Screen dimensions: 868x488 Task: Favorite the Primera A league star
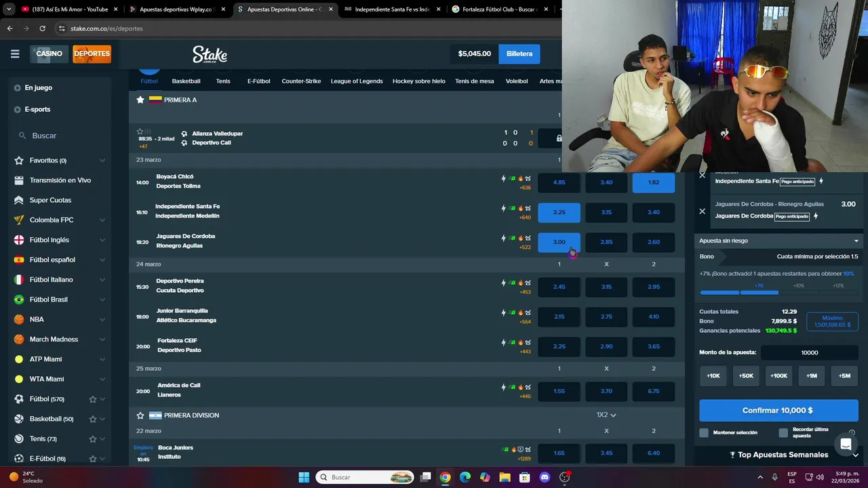(140, 100)
